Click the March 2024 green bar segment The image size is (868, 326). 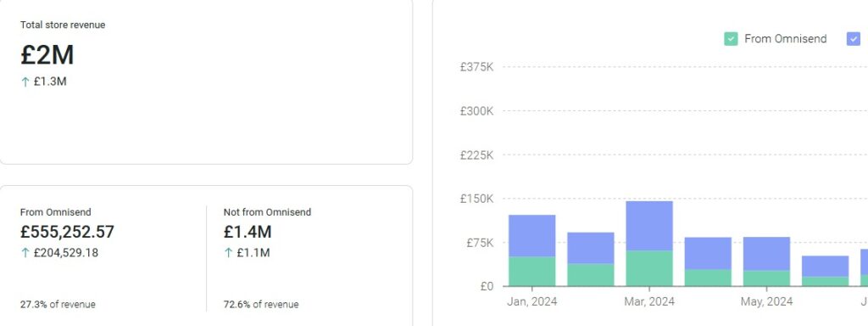[x=649, y=268]
